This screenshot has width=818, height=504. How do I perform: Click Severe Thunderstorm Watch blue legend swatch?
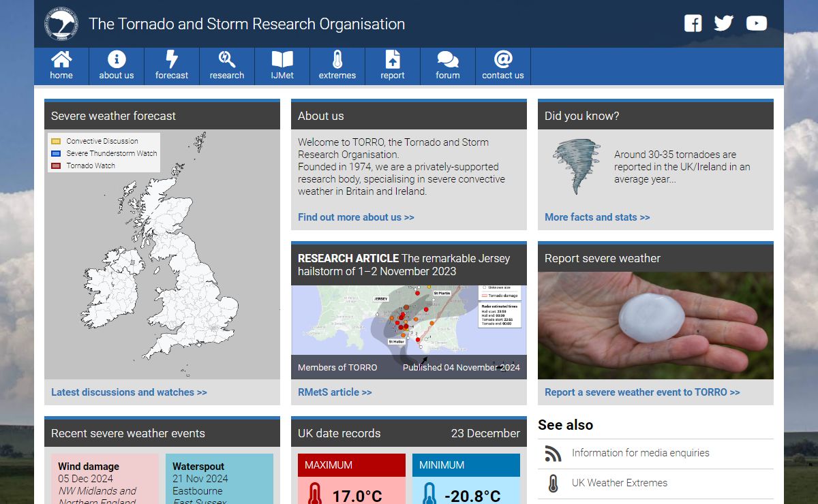(56, 153)
